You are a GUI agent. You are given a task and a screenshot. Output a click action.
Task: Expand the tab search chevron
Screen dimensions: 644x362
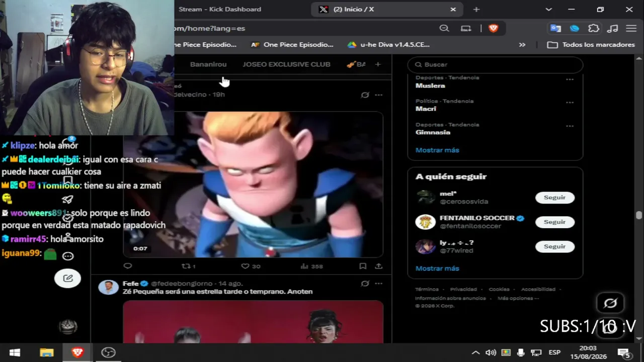(548, 9)
